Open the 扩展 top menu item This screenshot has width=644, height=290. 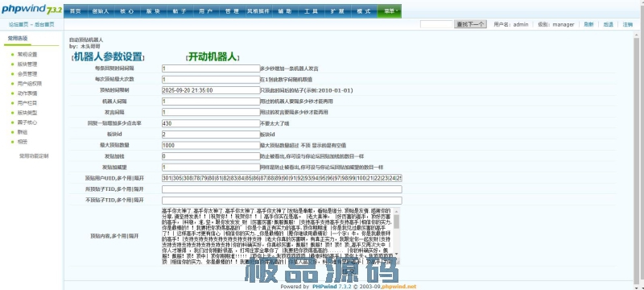(337, 11)
